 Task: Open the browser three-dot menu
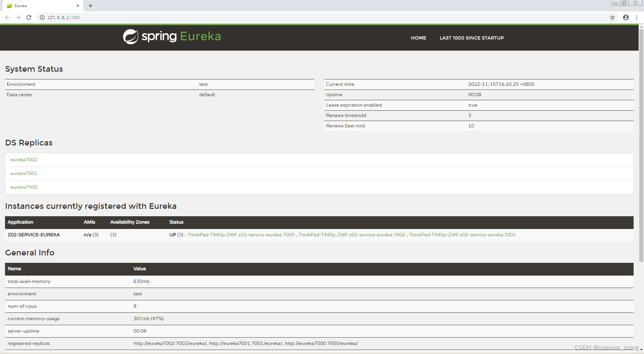(x=637, y=17)
